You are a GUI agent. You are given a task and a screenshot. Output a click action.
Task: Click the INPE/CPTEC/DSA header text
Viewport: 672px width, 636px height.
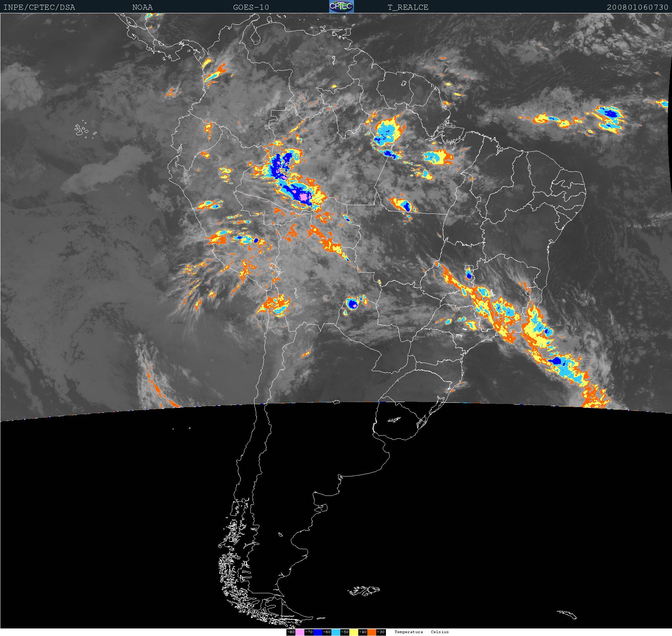pyautogui.click(x=39, y=7)
